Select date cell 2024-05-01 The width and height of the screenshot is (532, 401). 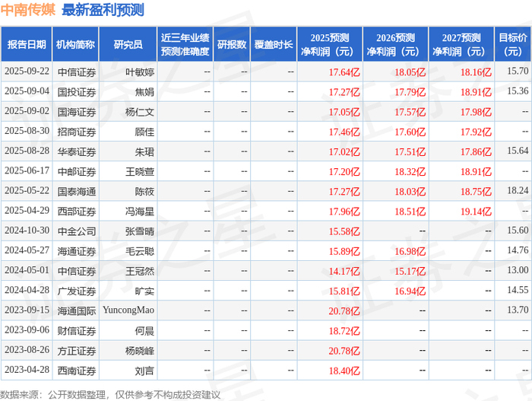[27, 270]
